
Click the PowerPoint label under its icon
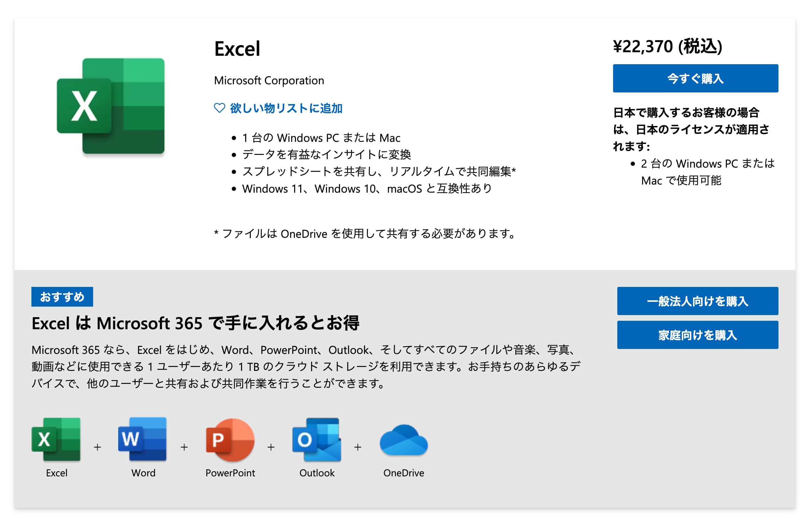click(x=230, y=473)
